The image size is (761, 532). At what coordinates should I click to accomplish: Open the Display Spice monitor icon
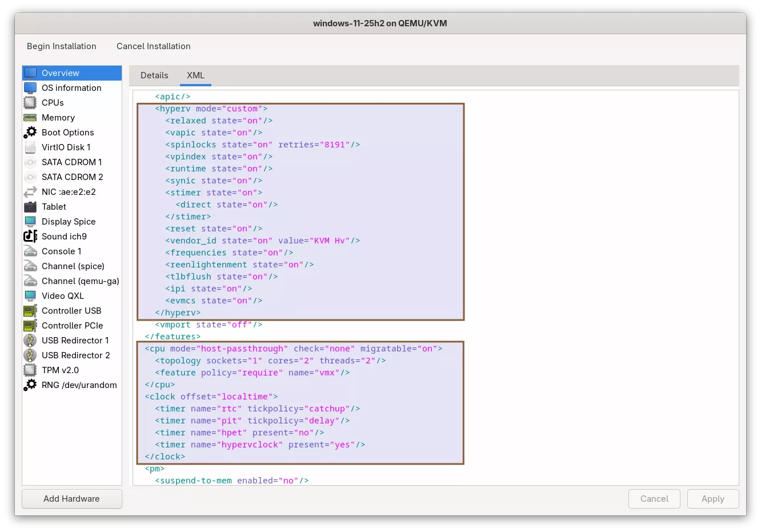(30, 222)
